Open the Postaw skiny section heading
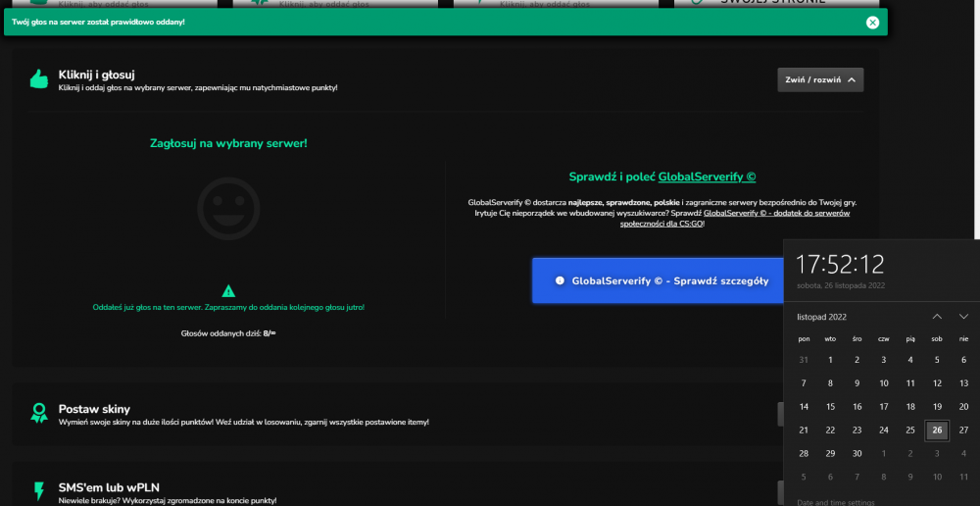The width and height of the screenshot is (980, 506). coord(94,409)
